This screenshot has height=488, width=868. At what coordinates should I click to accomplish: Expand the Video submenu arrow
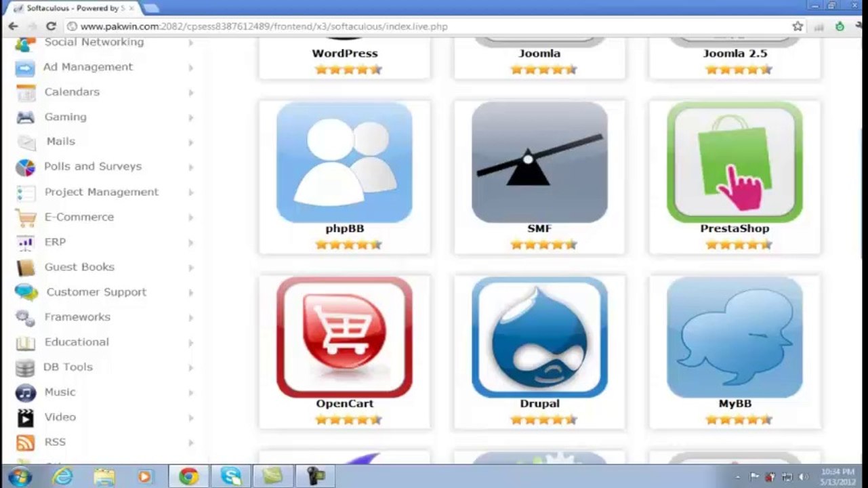190,418
